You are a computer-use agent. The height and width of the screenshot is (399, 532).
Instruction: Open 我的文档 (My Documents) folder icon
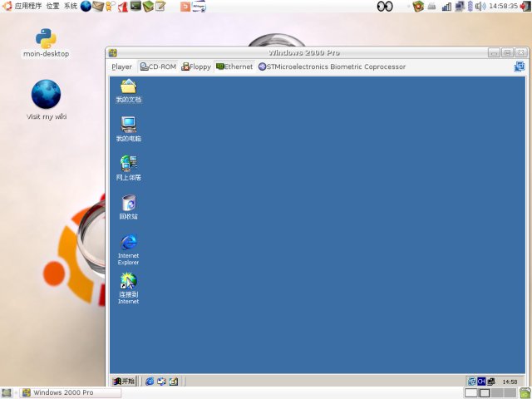(x=128, y=91)
